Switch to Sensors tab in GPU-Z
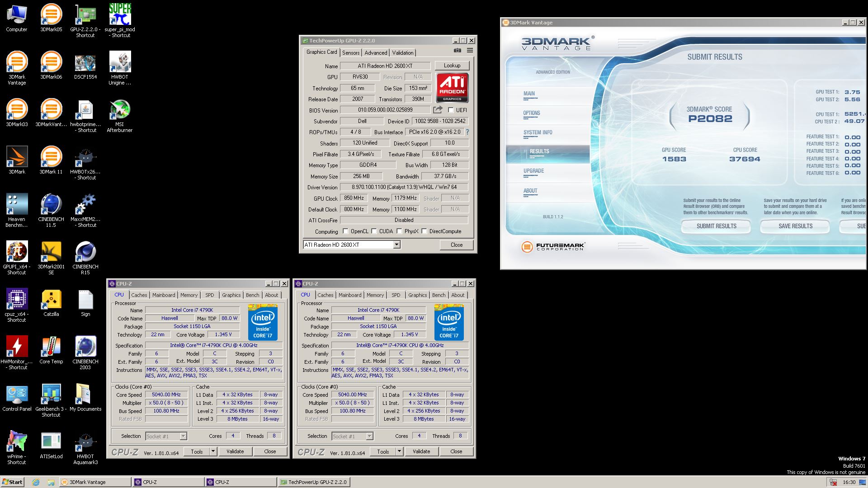Screen dimensions: 868x488 (351, 53)
